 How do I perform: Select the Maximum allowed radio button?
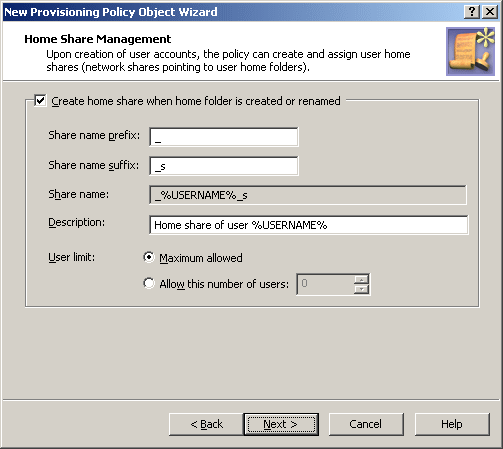tap(149, 257)
